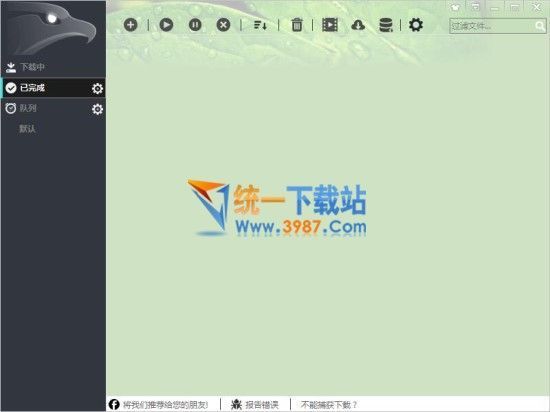Open the 不能捕获下载? help link

pyautogui.click(x=329, y=405)
